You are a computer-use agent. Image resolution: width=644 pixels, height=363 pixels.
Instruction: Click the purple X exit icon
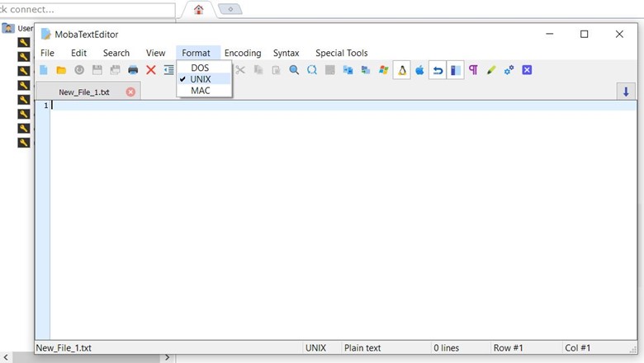click(527, 70)
